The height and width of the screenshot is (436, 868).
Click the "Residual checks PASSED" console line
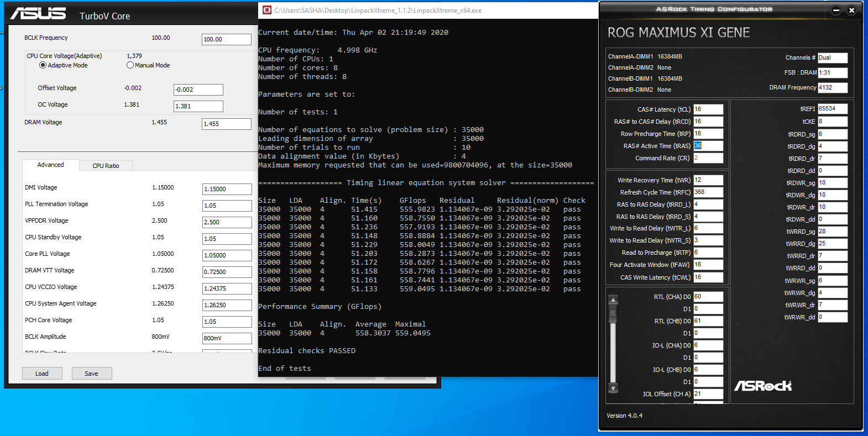307,351
